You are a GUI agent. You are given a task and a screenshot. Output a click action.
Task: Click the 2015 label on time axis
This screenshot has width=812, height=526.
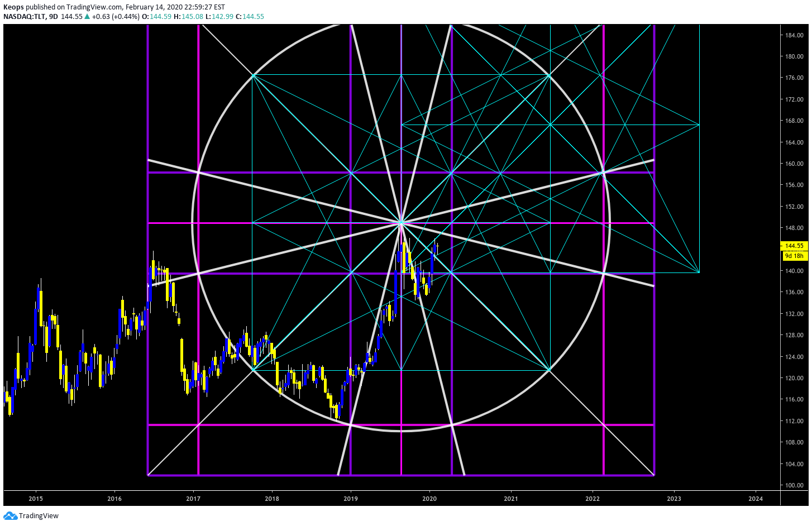click(36, 499)
